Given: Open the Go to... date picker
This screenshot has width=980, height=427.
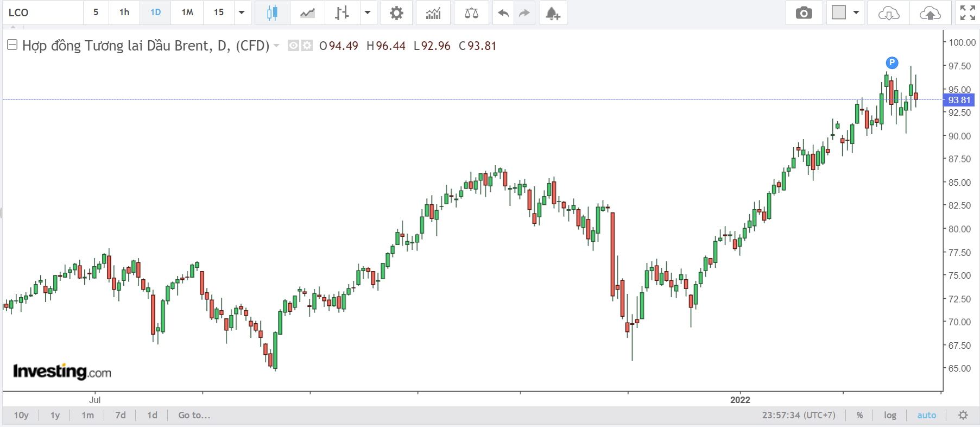Looking at the screenshot, I should coord(194,415).
